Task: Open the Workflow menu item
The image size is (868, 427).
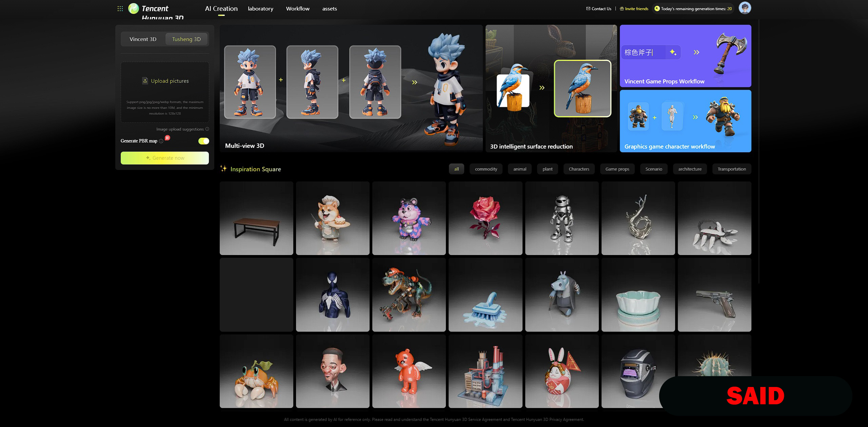Action: [297, 8]
